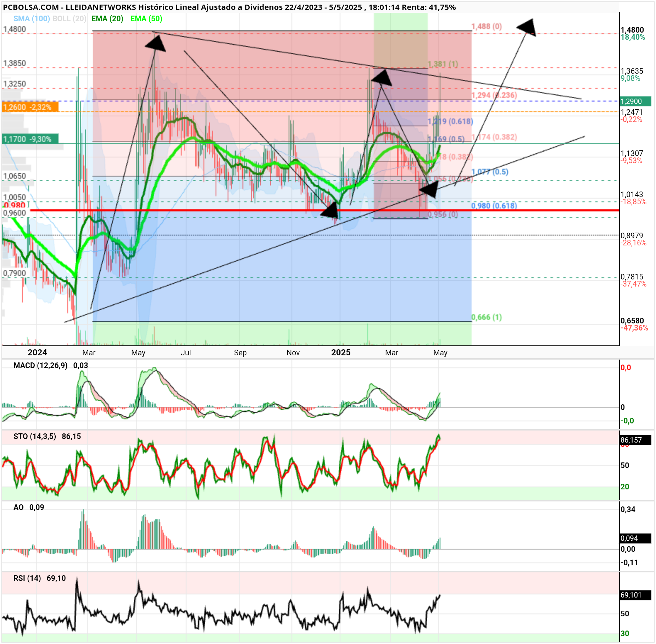The height and width of the screenshot is (644, 656).
Task: Click the red 0,980 left axis label
Action: click(14, 205)
